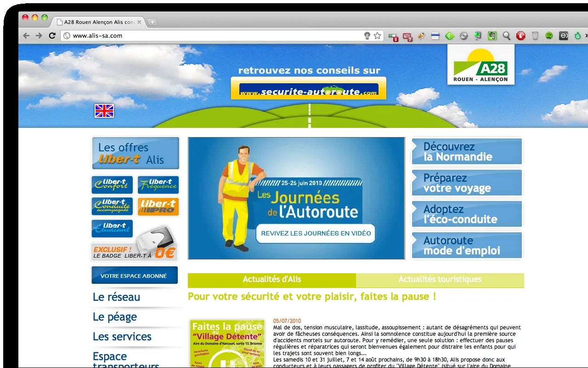The image size is (588, 368).
Task: Select the Liber-t Confort offer
Action: (x=112, y=185)
